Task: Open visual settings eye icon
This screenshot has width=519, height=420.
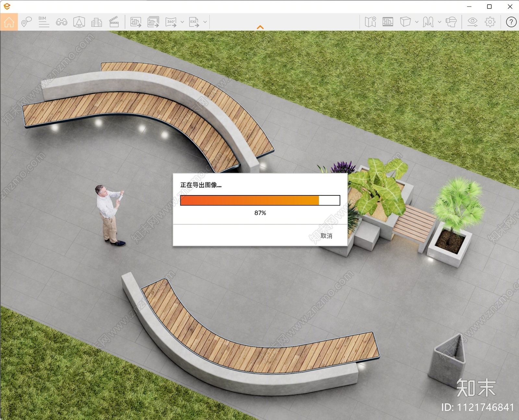Action: [472, 22]
